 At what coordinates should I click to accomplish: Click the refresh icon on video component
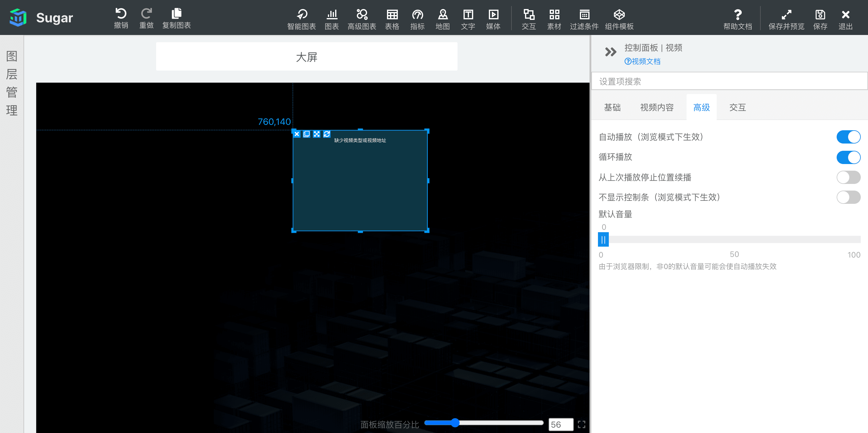[326, 134]
